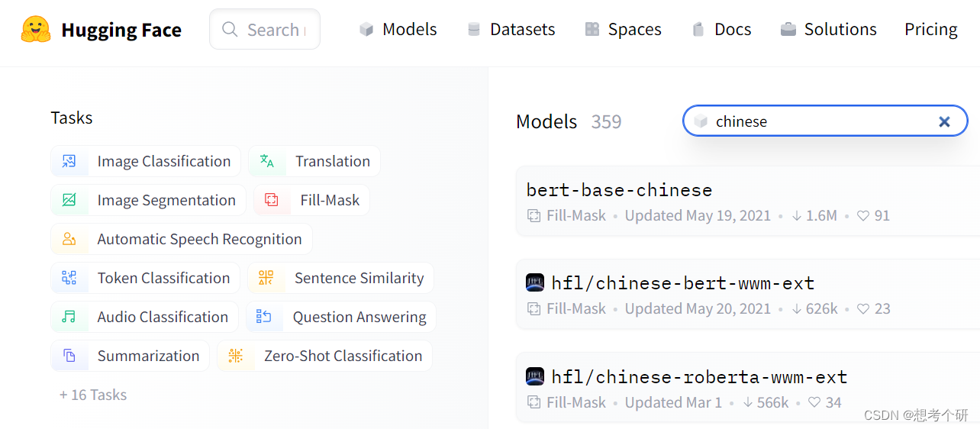Go to the Spaces navigation tab
The width and height of the screenshot is (980, 429).
coord(624,30)
